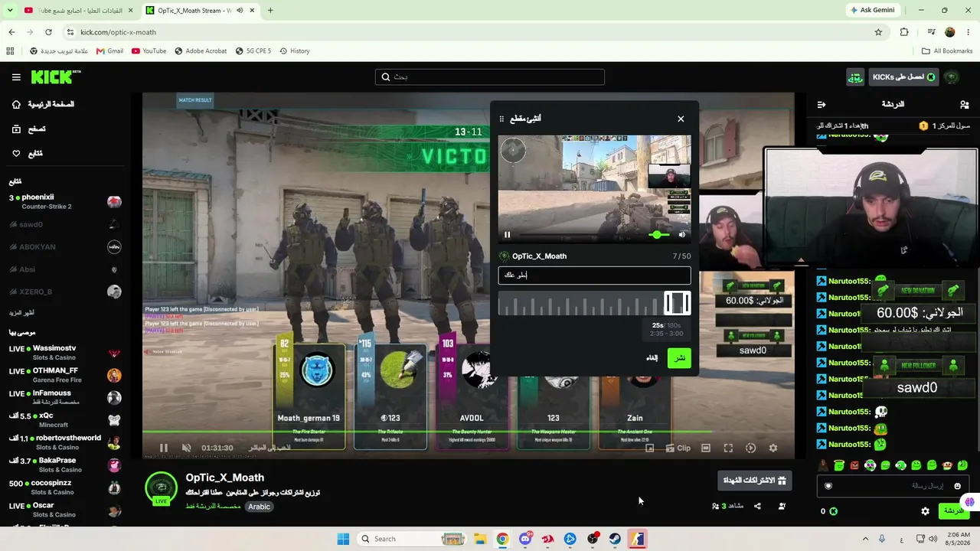Open the Chrome three-dot menu

pyautogui.click(x=968, y=32)
